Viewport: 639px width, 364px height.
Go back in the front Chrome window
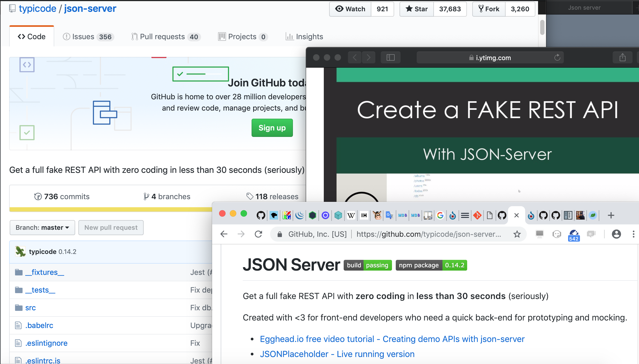pos(224,234)
